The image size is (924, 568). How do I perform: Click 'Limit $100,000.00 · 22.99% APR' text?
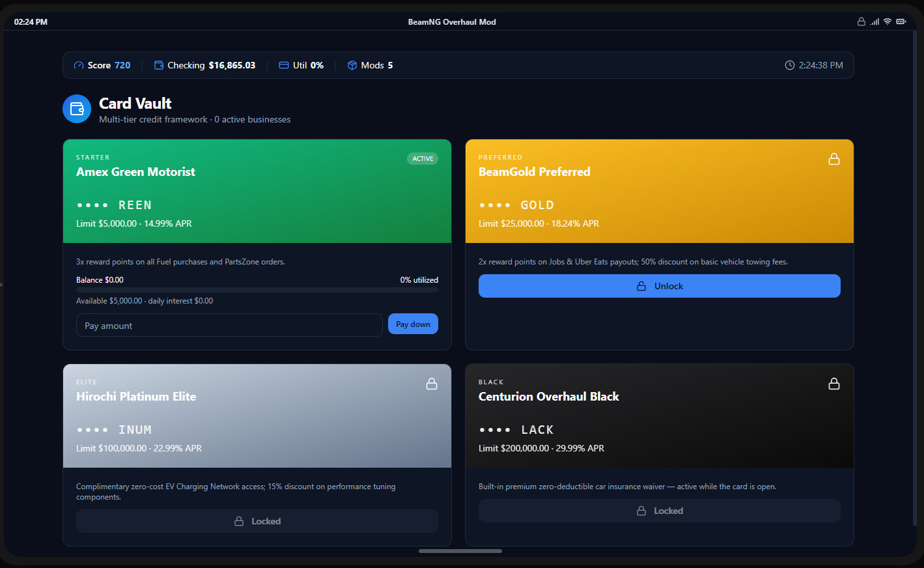point(139,448)
